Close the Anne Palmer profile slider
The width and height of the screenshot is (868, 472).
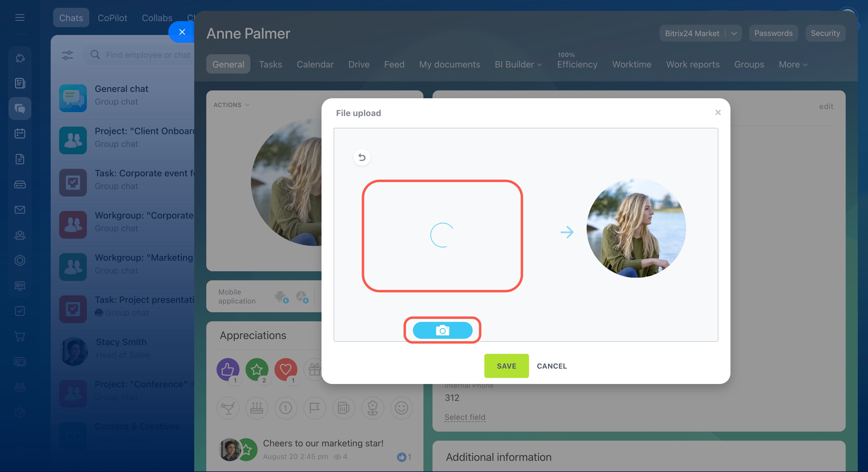(182, 32)
